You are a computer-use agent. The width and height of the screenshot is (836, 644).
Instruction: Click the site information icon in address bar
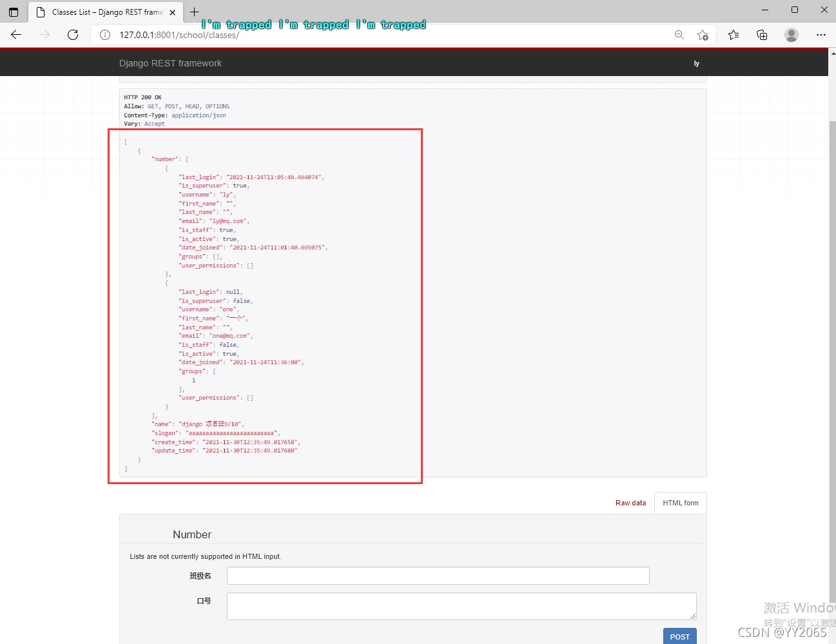coord(105,35)
